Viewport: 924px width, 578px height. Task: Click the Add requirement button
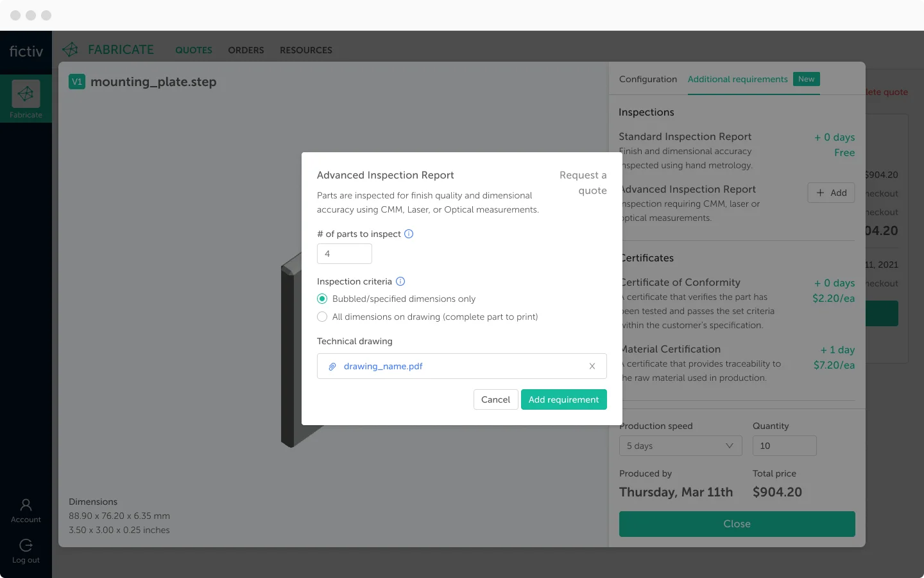coord(564,399)
